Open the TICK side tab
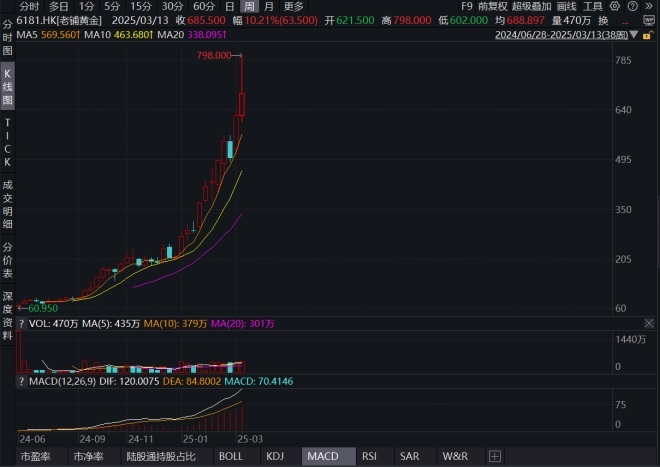Image resolution: width=660 pixels, height=467 pixels. [7, 142]
